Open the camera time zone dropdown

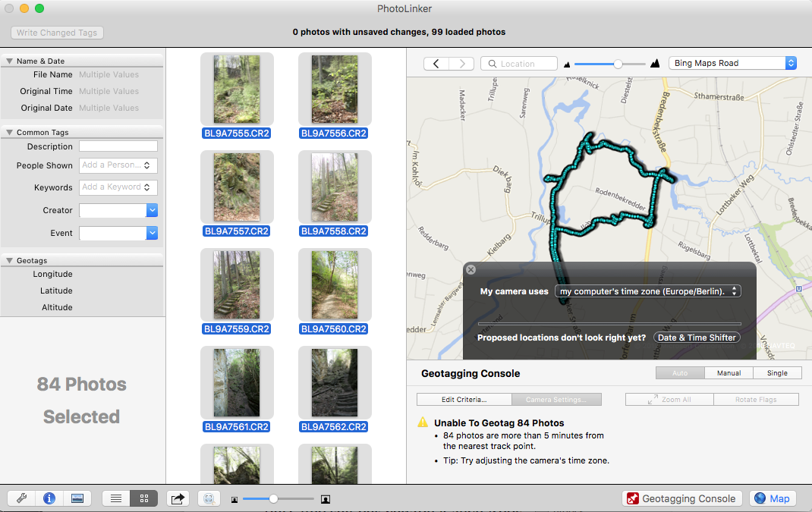[x=648, y=291]
